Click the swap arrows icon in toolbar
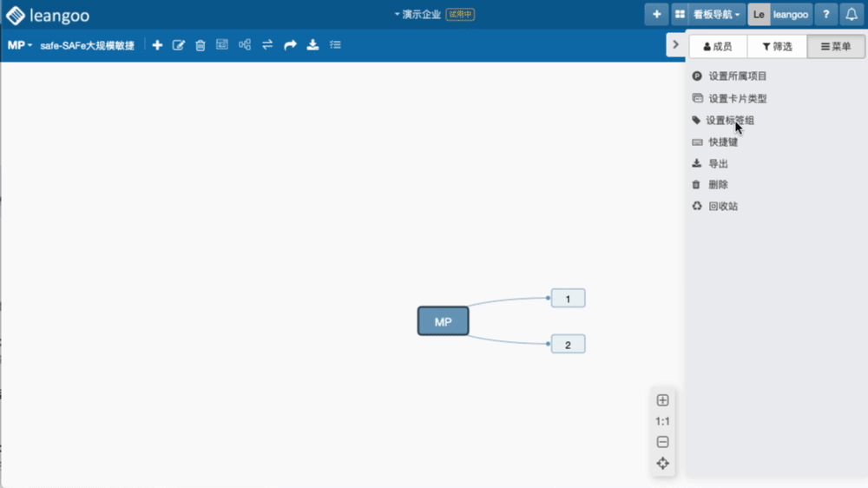Screen dimensions: 868x488 coord(267,45)
